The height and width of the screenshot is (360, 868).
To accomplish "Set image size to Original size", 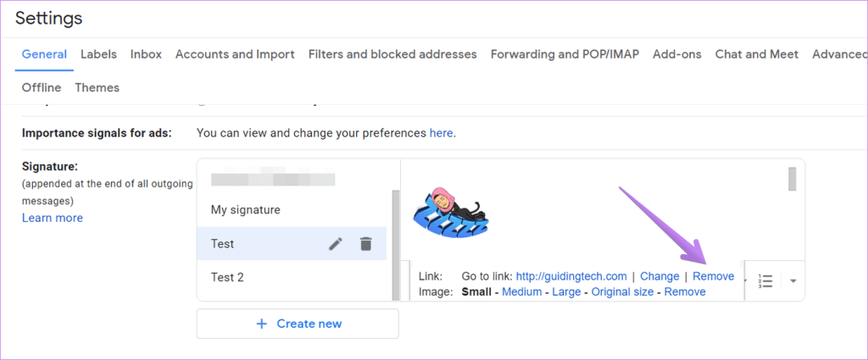I will [623, 292].
